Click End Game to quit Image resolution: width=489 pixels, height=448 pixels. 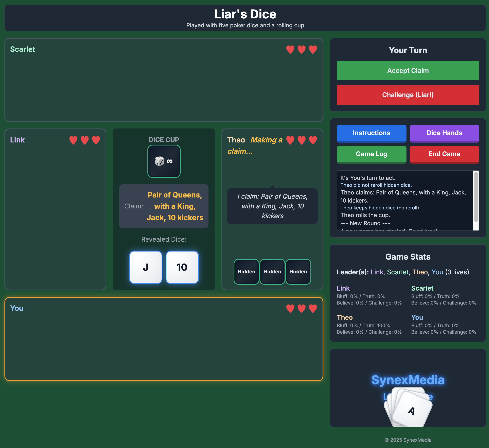[x=444, y=154]
